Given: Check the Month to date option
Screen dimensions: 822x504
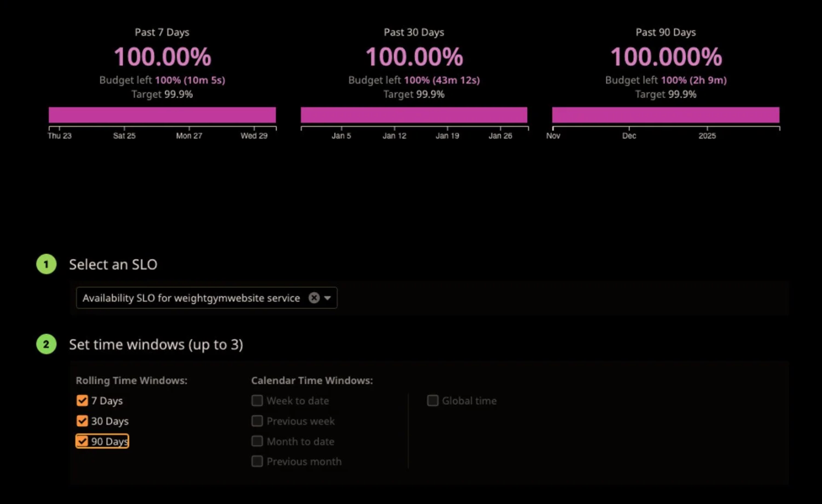Looking at the screenshot, I should [257, 441].
